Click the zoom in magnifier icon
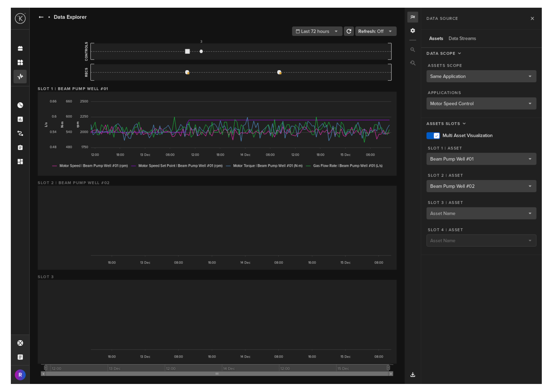Screen dimensions: 553x392 [x=413, y=50]
